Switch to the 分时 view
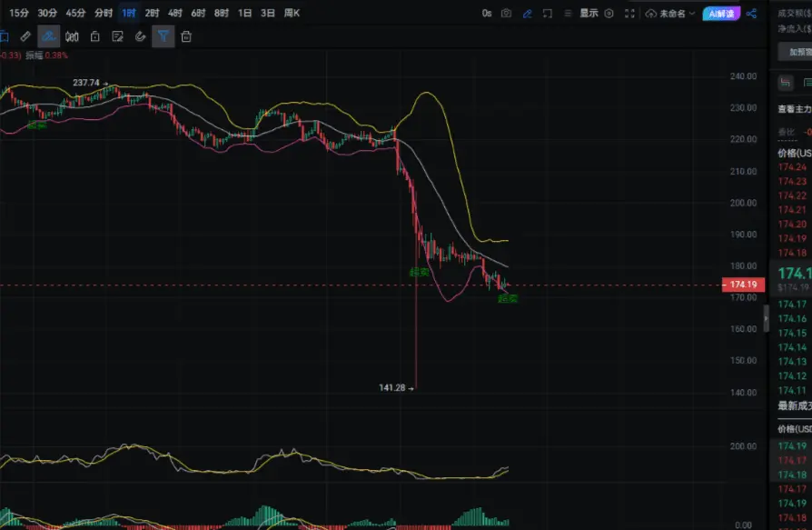The height and width of the screenshot is (530, 812). pyautogui.click(x=104, y=13)
